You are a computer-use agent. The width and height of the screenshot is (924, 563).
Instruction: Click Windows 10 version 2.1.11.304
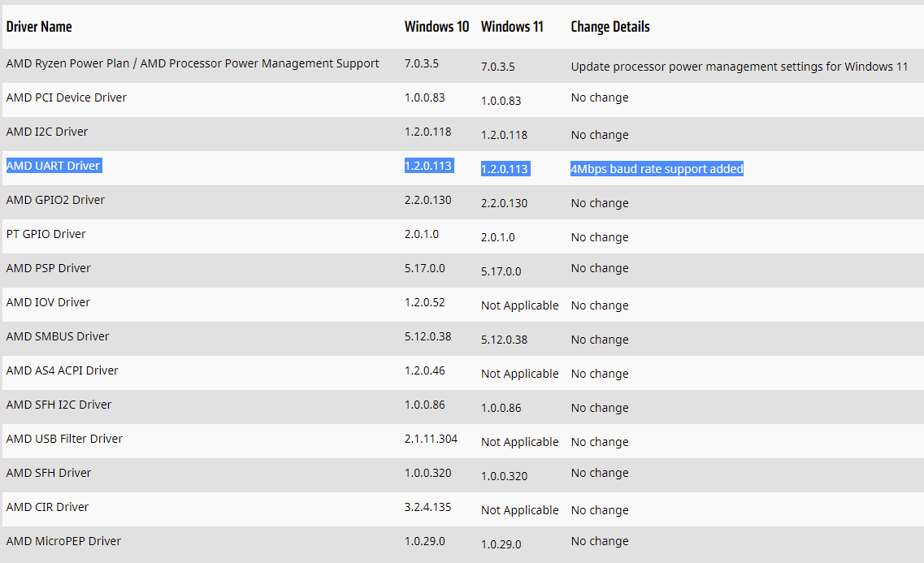click(431, 440)
